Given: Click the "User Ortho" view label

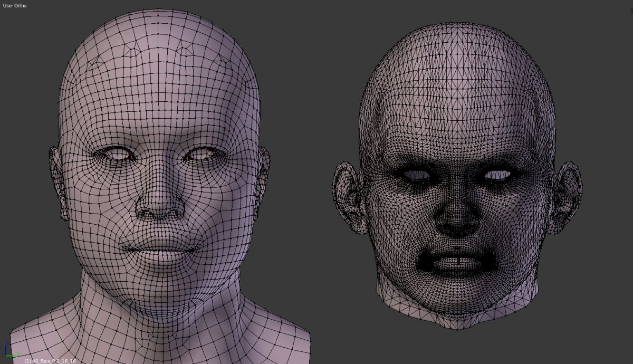Looking at the screenshot, I should pos(15,5).
